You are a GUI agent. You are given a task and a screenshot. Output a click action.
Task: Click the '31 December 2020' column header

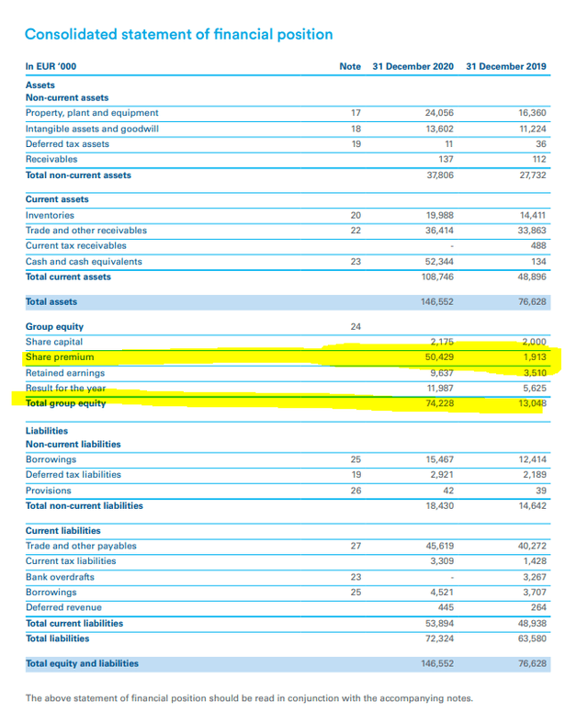coord(413,66)
